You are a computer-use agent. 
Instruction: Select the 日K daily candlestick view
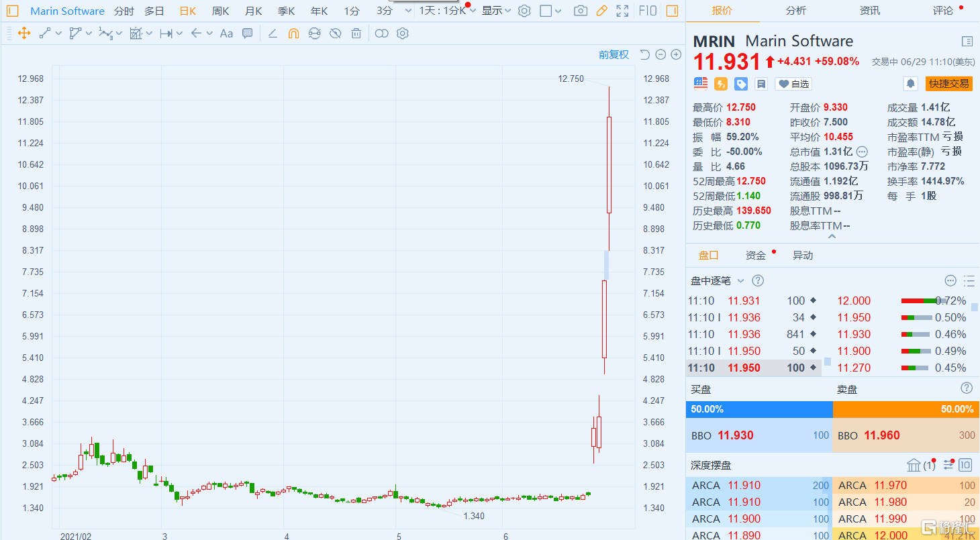point(188,11)
